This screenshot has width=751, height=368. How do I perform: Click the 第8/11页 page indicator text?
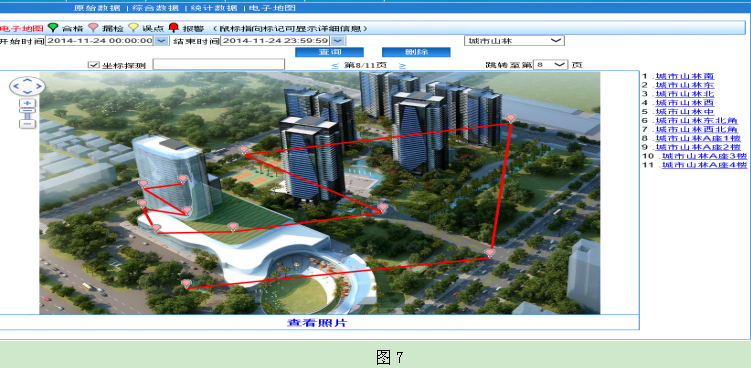tap(366, 65)
